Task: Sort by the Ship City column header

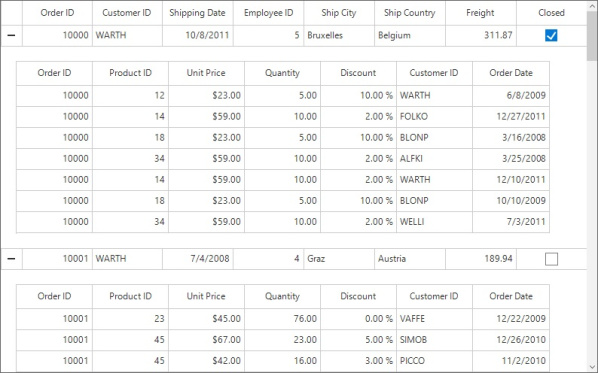Action: [x=339, y=13]
